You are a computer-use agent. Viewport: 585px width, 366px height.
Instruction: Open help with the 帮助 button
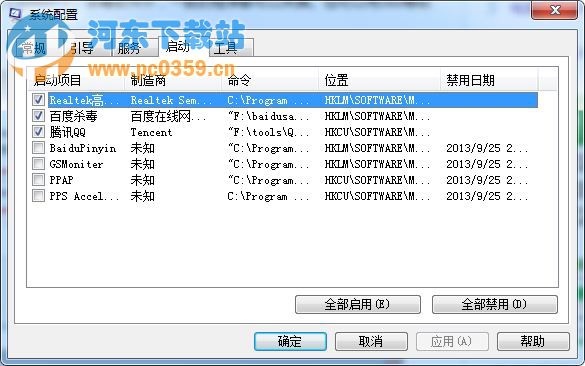533,341
